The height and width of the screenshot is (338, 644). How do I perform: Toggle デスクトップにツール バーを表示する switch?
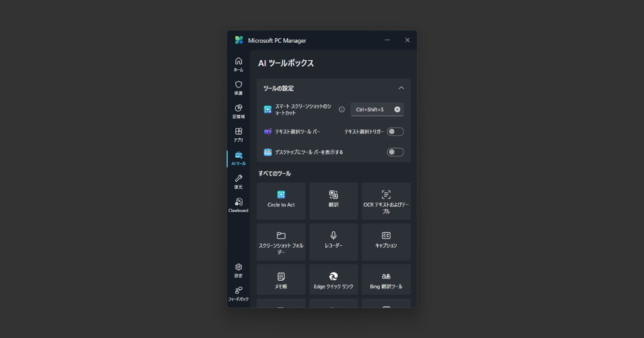pos(395,152)
